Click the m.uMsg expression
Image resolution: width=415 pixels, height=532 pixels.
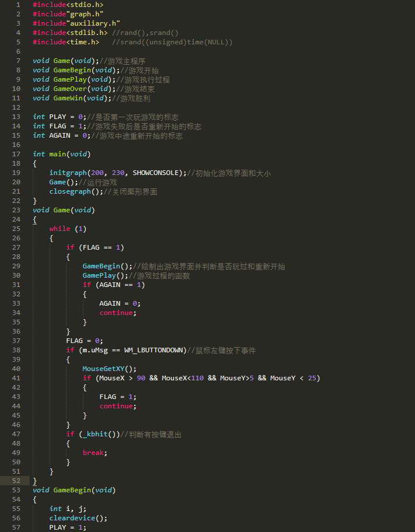click(95, 350)
